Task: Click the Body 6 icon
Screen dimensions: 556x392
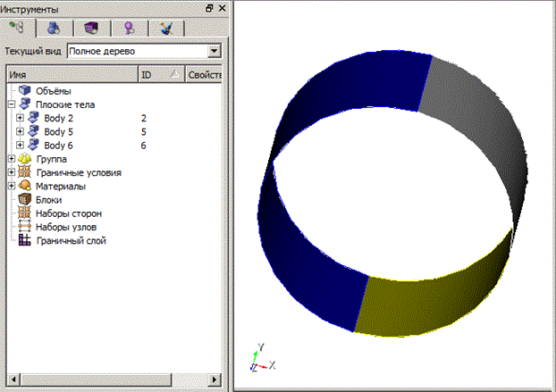Action: click(x=33, y=145)
